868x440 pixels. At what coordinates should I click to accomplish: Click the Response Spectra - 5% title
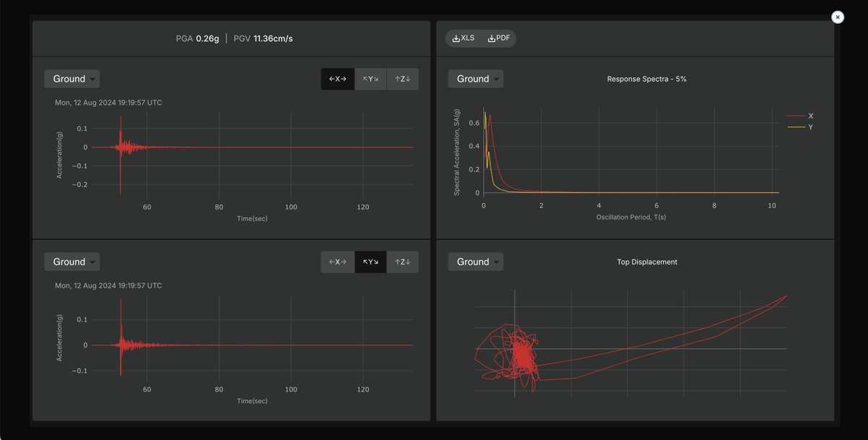(647, 79)
